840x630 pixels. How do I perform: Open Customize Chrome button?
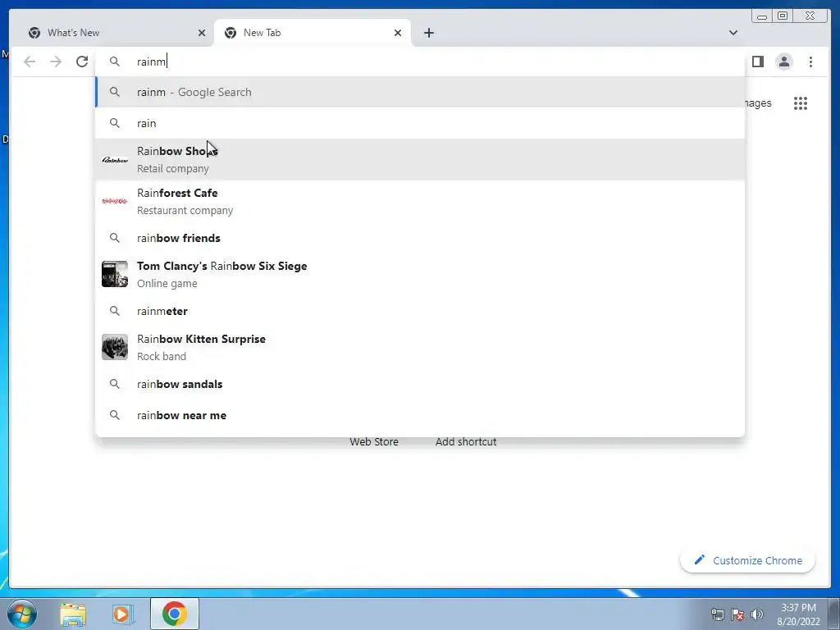tap(747, 560)
